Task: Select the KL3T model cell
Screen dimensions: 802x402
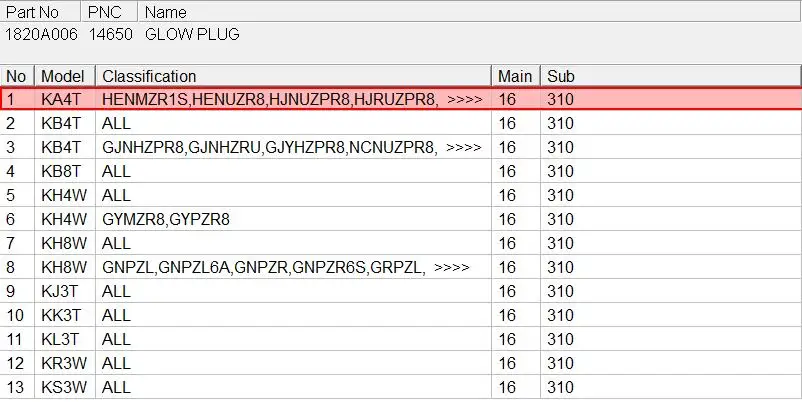Action: (65, 339)
